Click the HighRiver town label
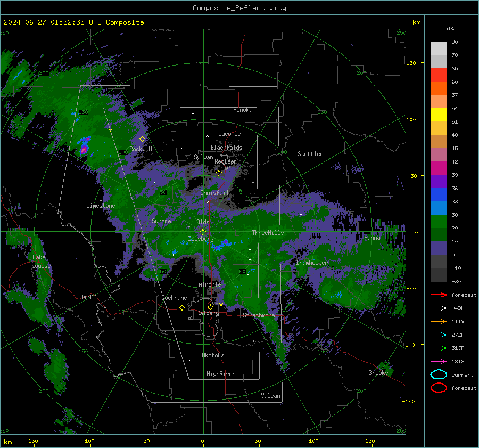 tap(221, 374)
